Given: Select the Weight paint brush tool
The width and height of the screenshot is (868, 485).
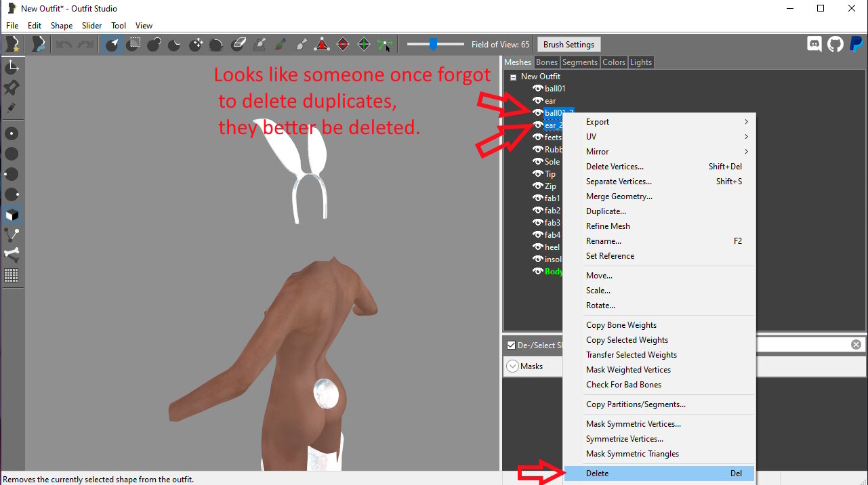Looking at the screenshot, I should pyautogui.click(x=259, y=45).
